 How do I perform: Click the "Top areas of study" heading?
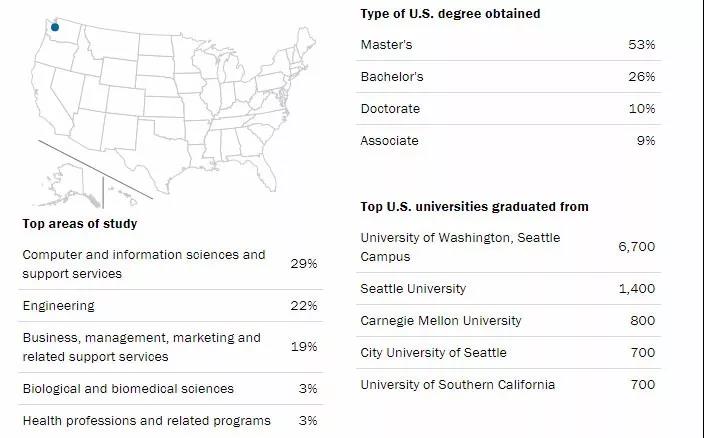(79, 224)
